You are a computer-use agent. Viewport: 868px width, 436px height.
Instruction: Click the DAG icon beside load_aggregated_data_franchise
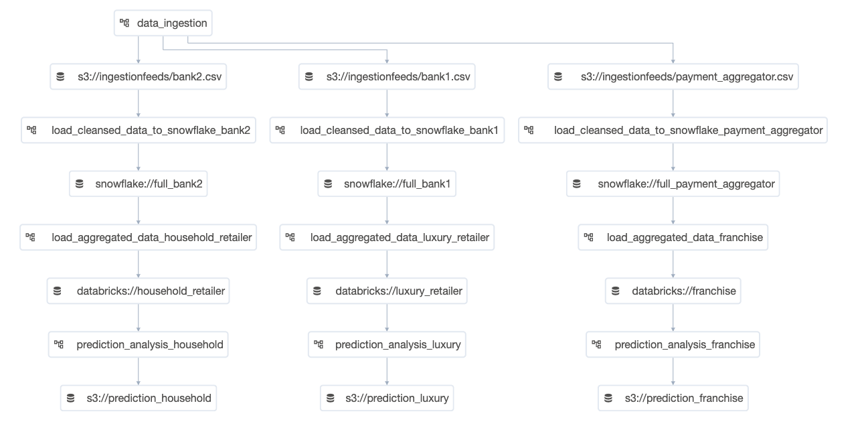pyautogui.click(x=589, y=238)
